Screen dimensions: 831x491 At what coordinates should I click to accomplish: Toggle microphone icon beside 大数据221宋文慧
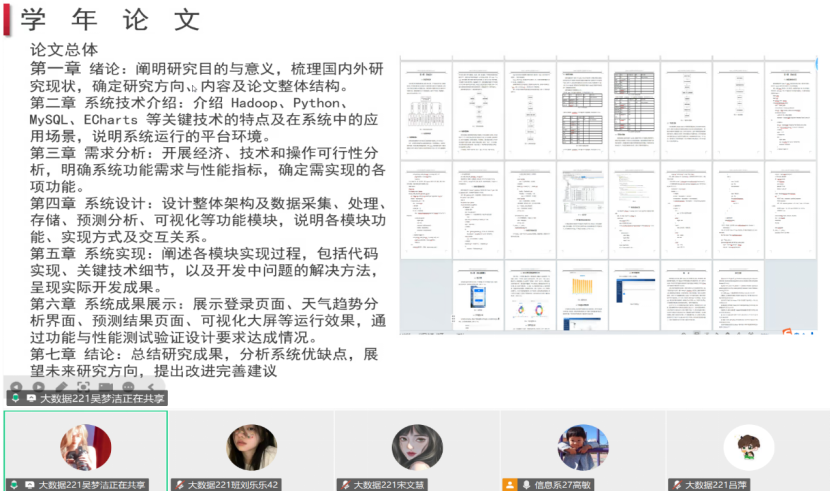point(345,484)
